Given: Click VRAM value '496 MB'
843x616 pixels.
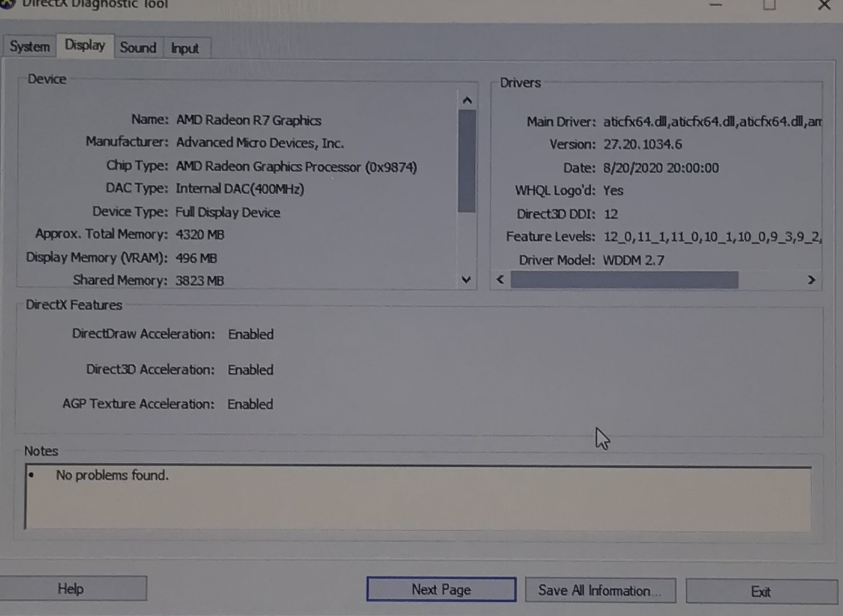Looking at the screenshot, I should click(196, 258).
